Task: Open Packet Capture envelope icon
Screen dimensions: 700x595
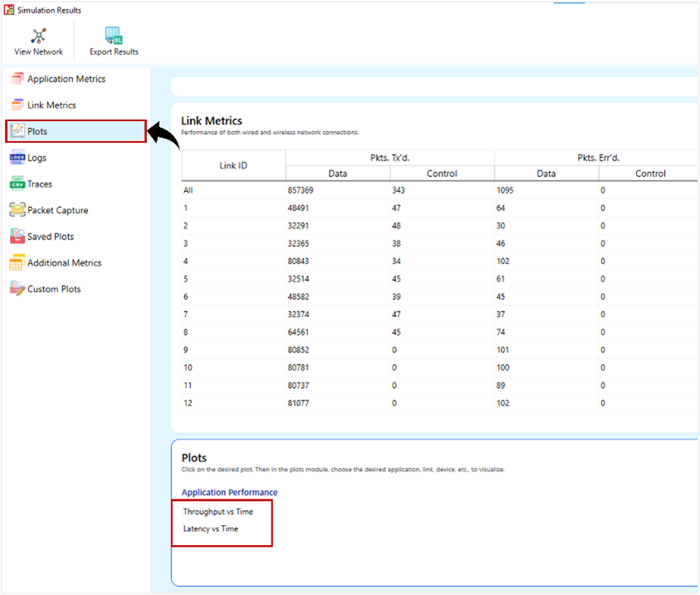Action: pos(17,210)
